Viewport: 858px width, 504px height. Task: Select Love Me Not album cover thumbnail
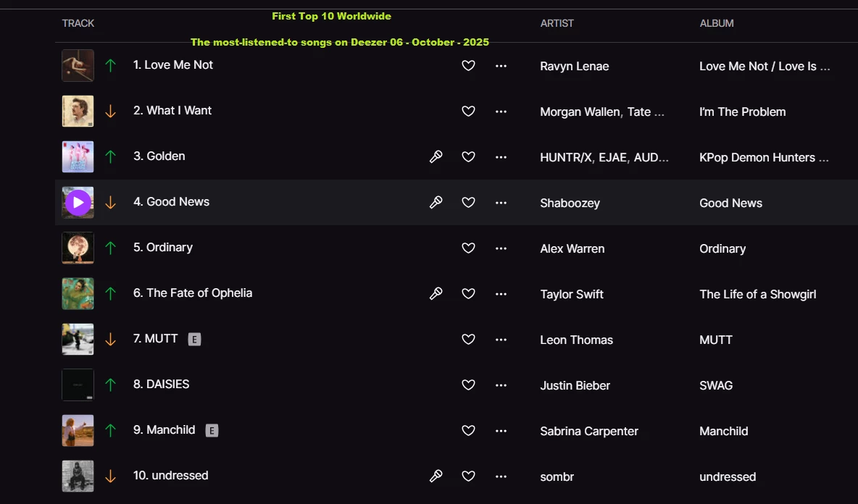tap(78, 66)
